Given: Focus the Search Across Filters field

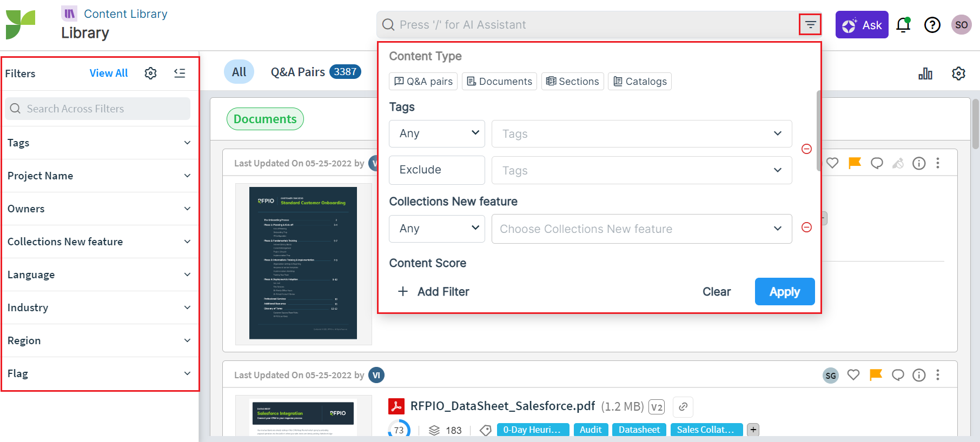Looking at the screenshot, I should [98, 109].
